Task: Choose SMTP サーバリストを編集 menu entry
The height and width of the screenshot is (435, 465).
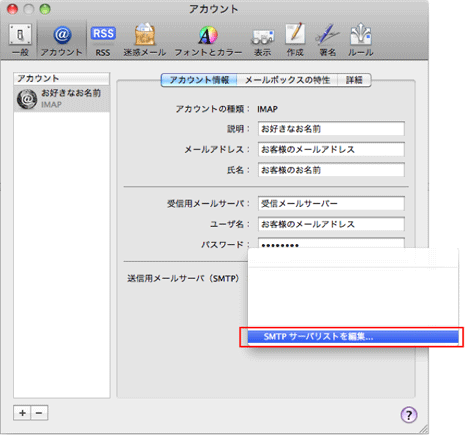Action: click(353, 337)
